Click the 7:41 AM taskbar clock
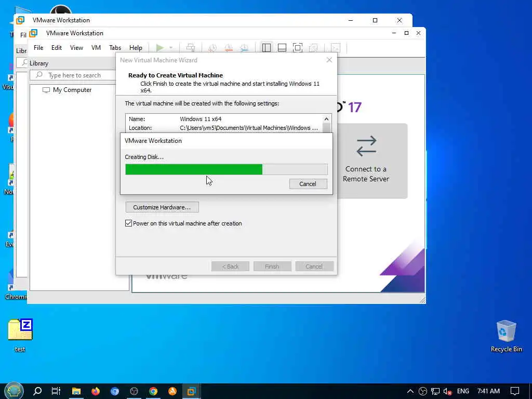This screenshot has width=532, height=399. (x=488, y=391)
